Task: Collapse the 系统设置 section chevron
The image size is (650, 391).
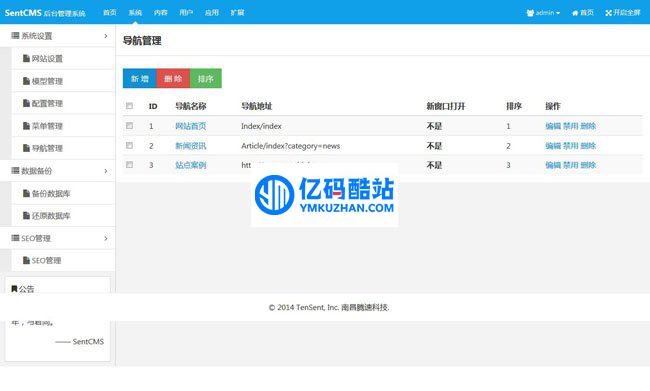Action: click(x=106, y=36)
